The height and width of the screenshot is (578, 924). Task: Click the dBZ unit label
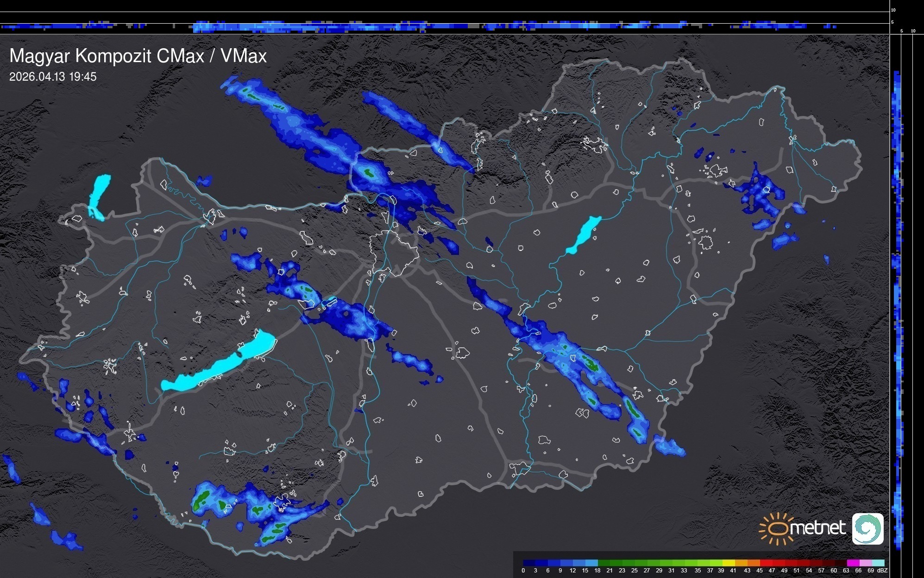point(882,571)
